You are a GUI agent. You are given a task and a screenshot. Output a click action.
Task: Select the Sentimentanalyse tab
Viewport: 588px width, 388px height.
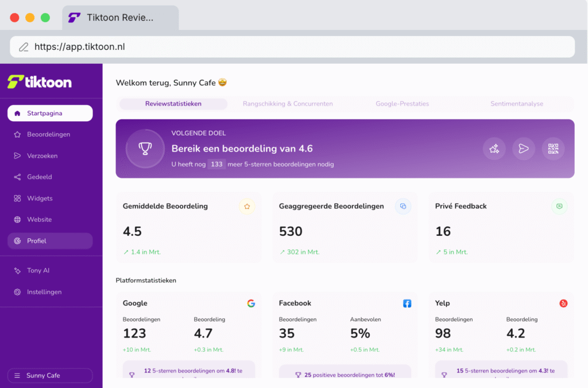point(516,104)
